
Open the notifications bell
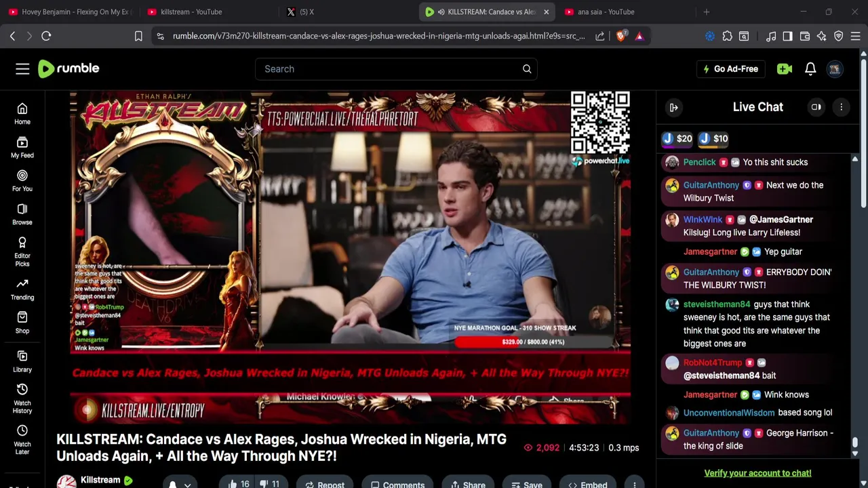coord(810,68)
